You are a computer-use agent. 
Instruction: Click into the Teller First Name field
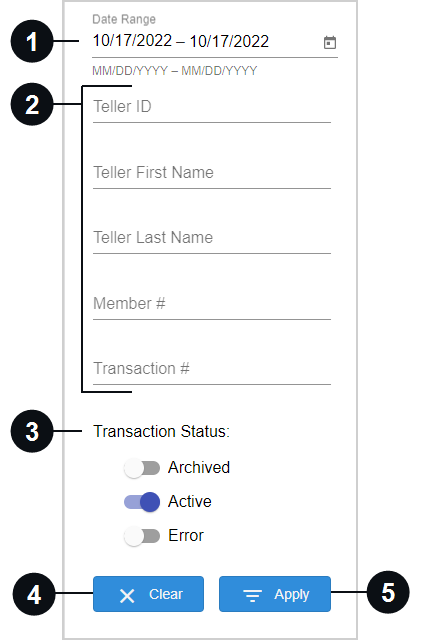pyautogui.click(x=212, y=173)
